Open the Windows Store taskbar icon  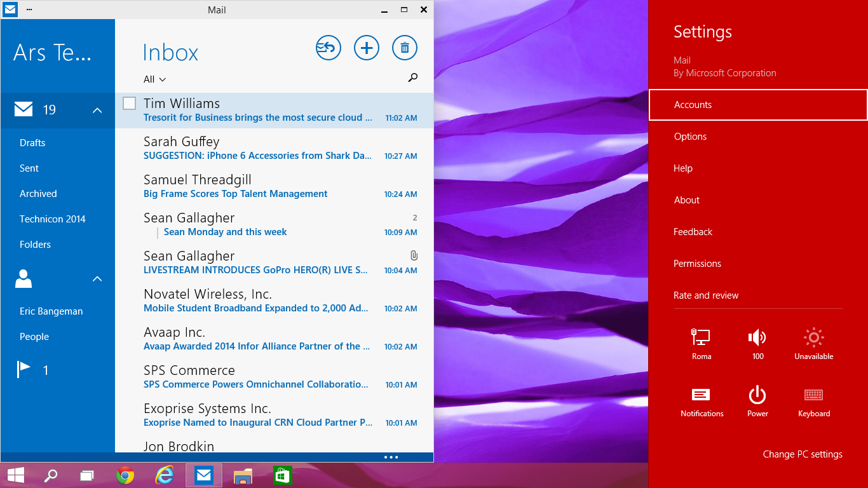(x=281, y=475)
